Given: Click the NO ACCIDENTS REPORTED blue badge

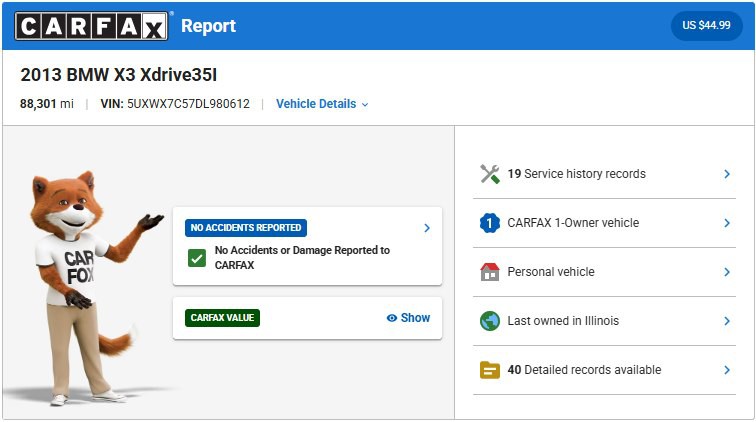Looking at the screenshot, I should pos(246,228).
